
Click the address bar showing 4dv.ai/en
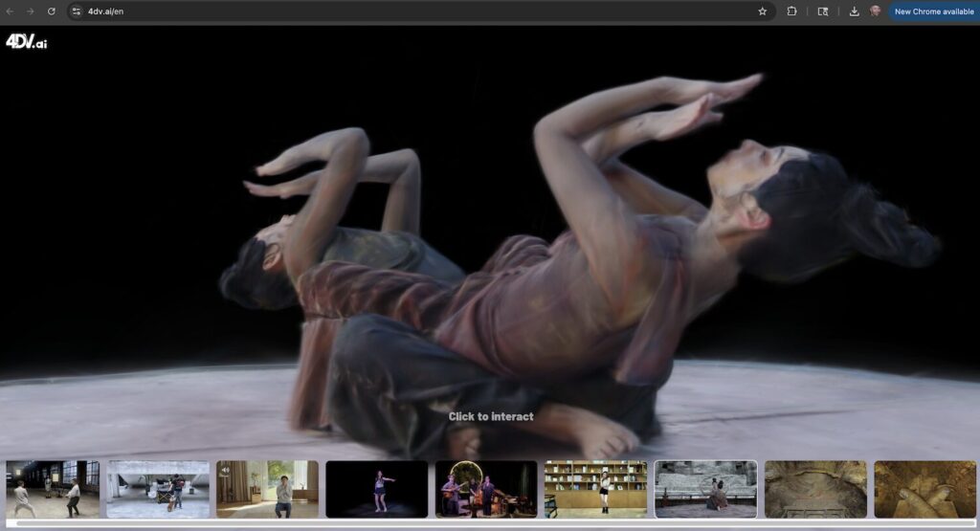[420, 11]
